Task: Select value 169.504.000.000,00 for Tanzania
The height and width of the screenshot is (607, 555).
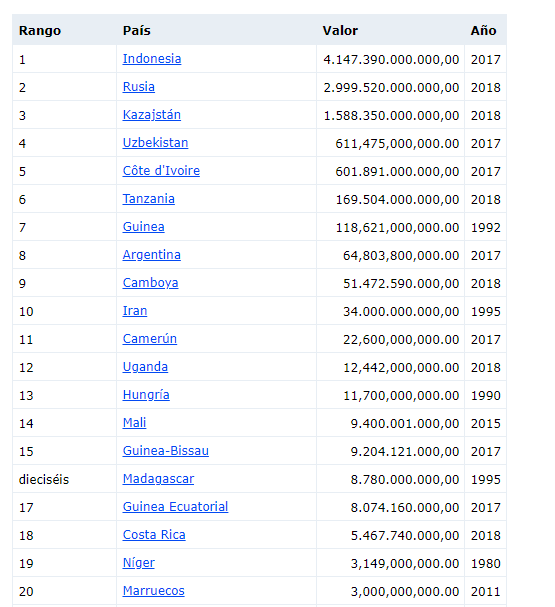Action: coord(397,200)
